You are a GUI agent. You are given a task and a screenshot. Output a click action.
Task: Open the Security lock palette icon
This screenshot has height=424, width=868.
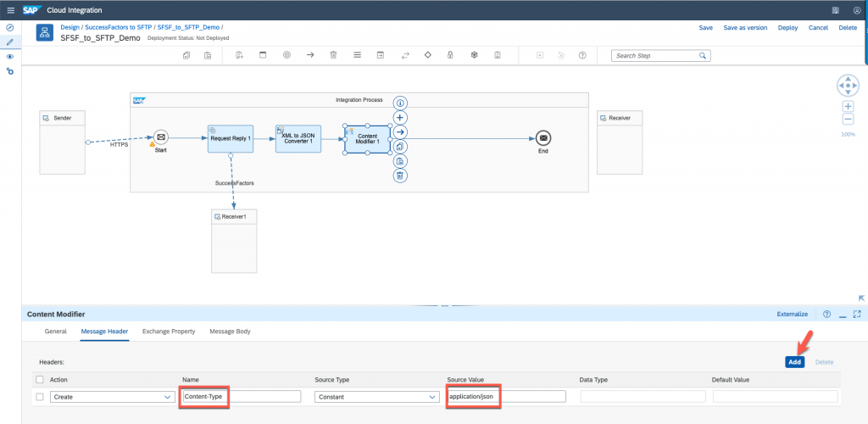tap(451, 55)
